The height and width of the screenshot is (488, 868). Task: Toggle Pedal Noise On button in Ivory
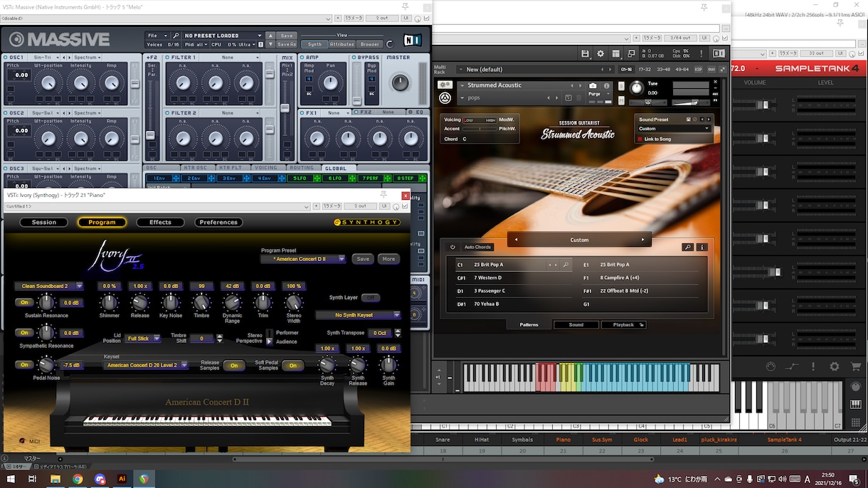(x=24, y=365)
